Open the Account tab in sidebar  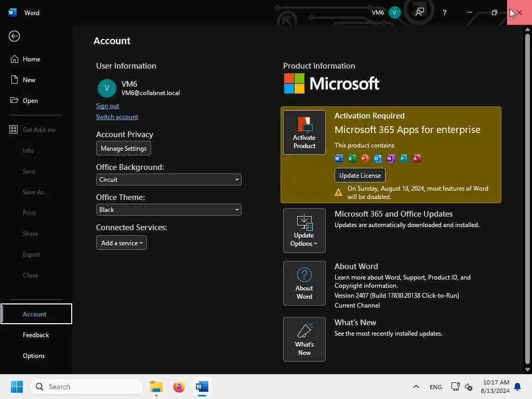pos(36,314)
